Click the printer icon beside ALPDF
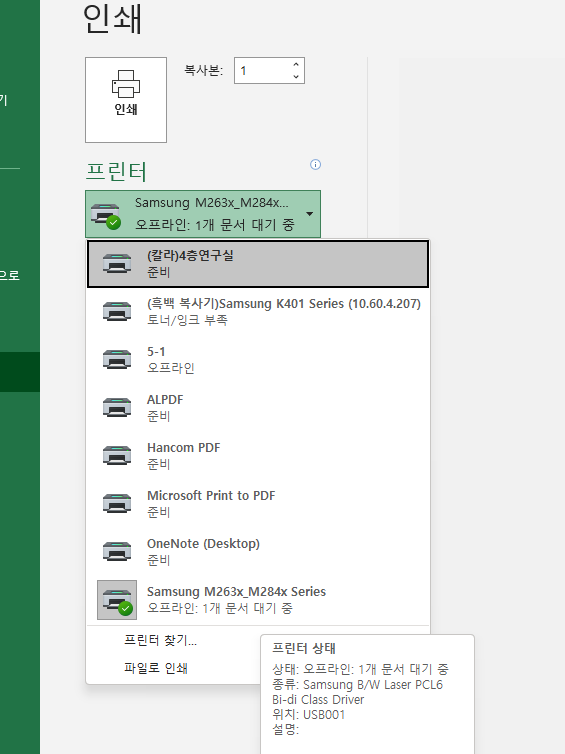The width and height of the screenshot is (565, 754). [117, 408]
